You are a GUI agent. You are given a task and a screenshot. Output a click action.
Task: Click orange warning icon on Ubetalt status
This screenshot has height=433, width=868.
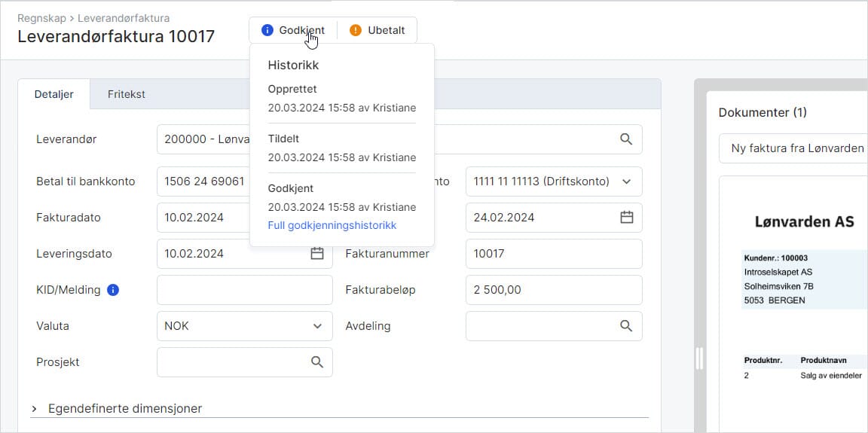(356, 30)
